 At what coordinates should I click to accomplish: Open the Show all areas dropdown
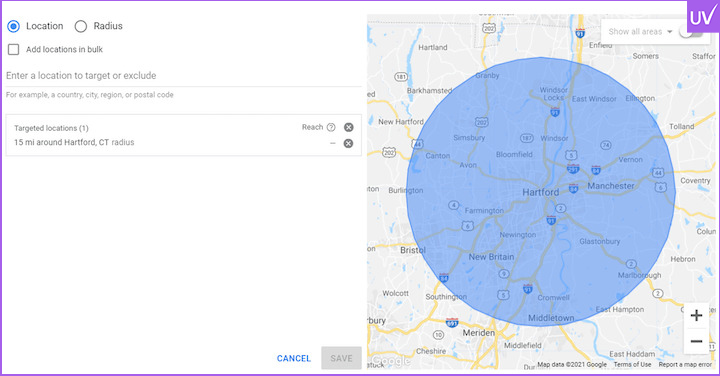click(640, 32)
